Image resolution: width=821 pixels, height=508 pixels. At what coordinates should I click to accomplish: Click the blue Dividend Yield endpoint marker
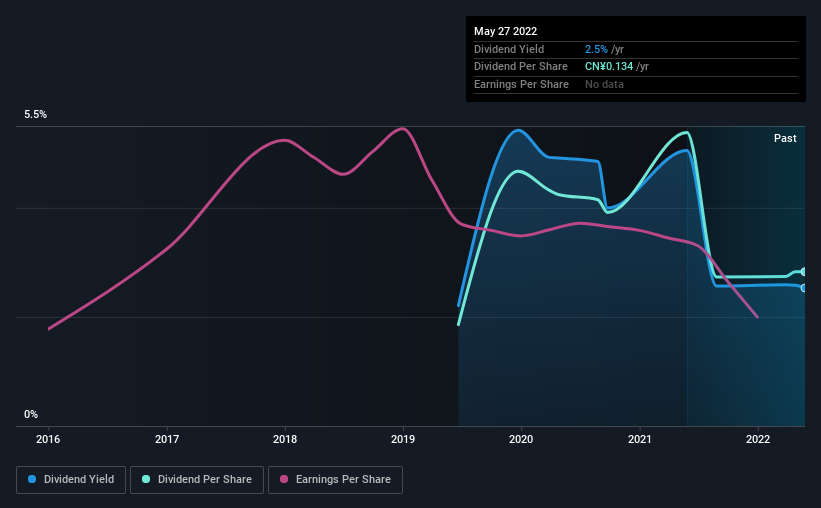(804, 288)
